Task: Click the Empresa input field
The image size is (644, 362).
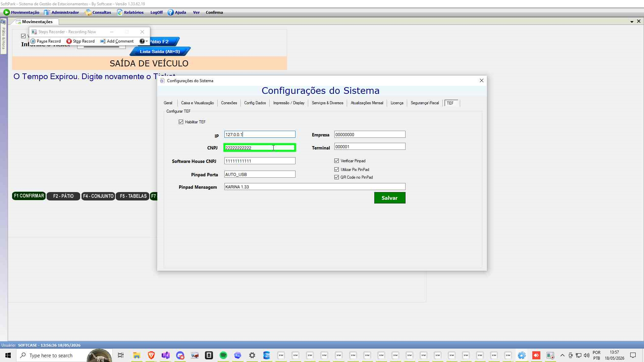Action: click(x=370, y=134)
